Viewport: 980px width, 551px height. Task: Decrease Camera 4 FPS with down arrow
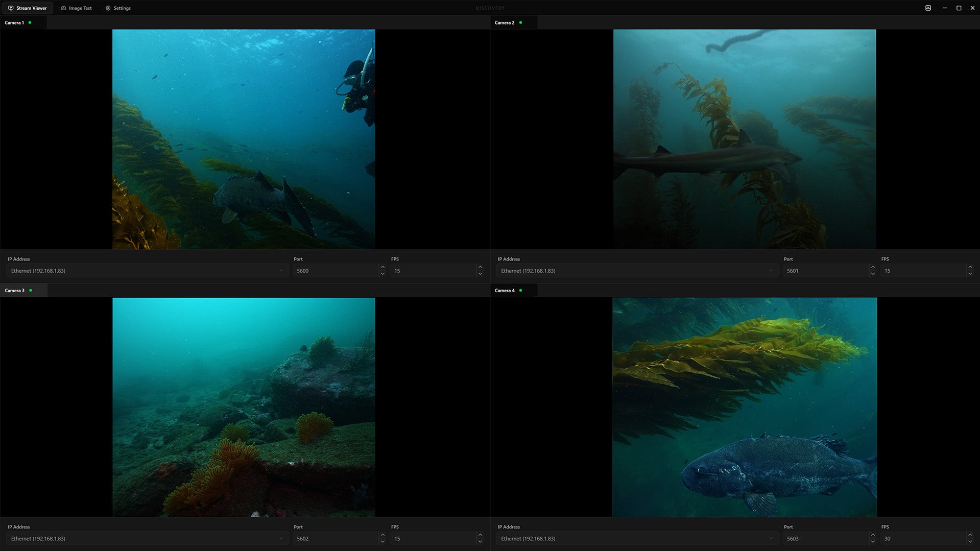click(970, 542)
